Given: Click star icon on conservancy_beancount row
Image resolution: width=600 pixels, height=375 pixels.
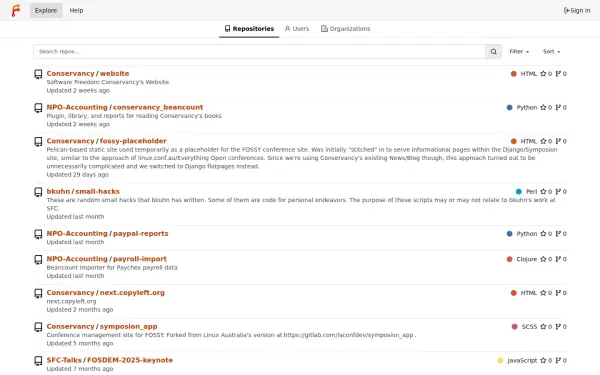Looking at the screenshot, I should tap(543, 108).
